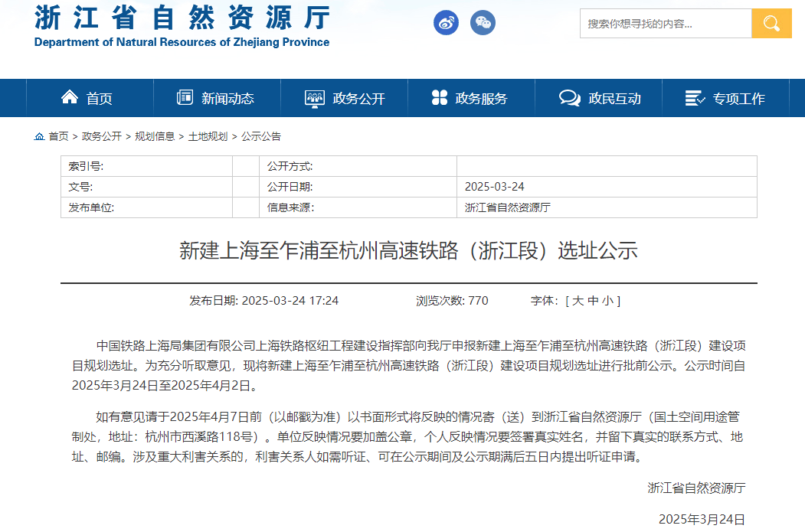Screen dimensions: 805x532
Task: Set font size to 小
Action: tap(608, 301)
